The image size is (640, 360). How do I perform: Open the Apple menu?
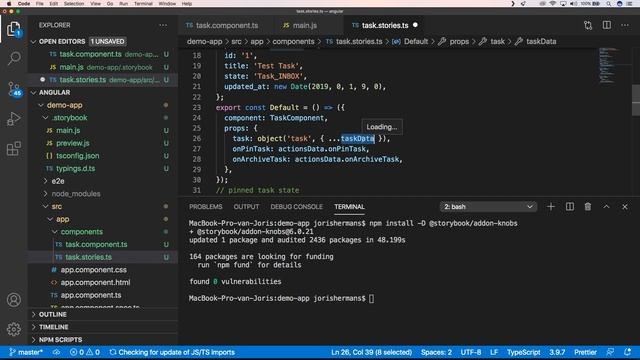click(x=9, y=4)
